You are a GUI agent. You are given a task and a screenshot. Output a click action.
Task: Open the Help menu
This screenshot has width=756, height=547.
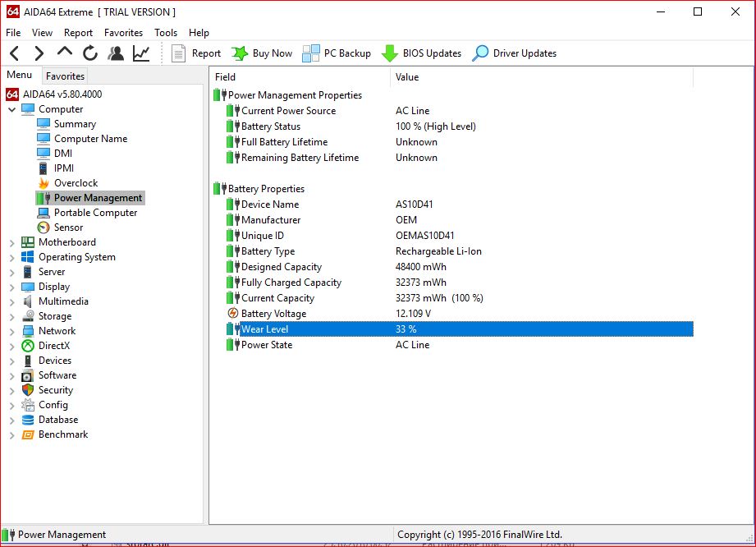199,32
